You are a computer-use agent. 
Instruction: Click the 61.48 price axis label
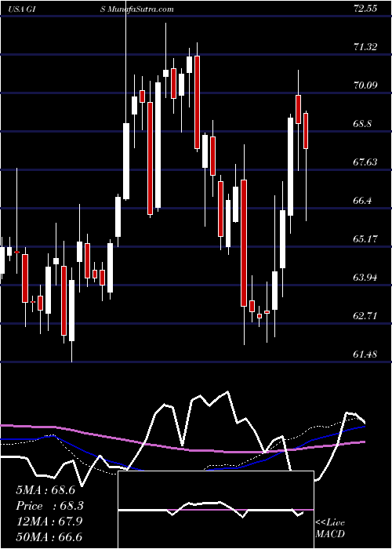(365, 355)
